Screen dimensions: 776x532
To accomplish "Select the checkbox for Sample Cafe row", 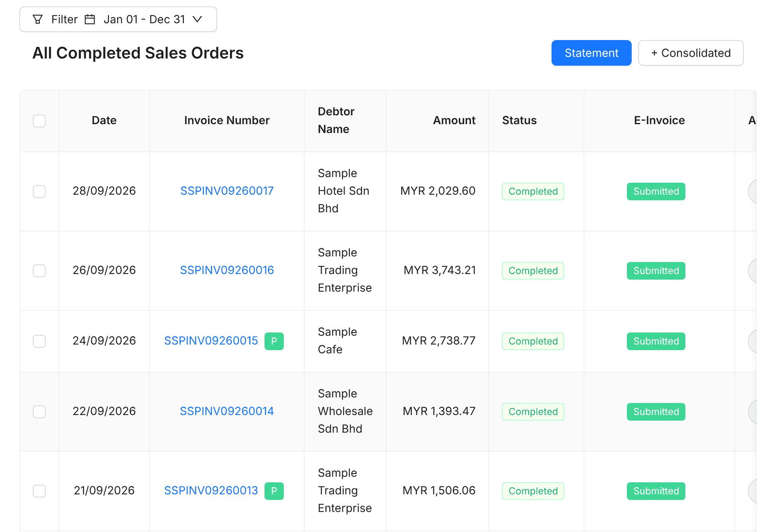I will click(39, 341).
